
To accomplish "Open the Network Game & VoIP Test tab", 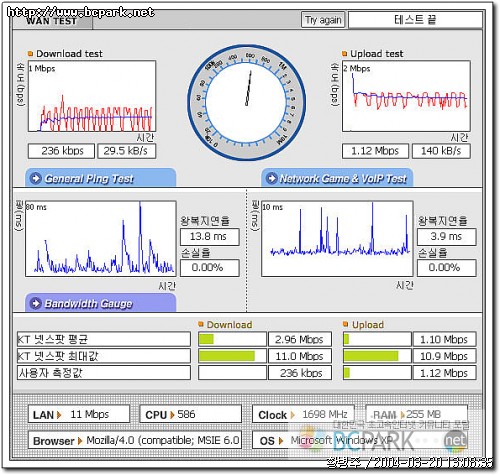I will (x=337, y=178).
